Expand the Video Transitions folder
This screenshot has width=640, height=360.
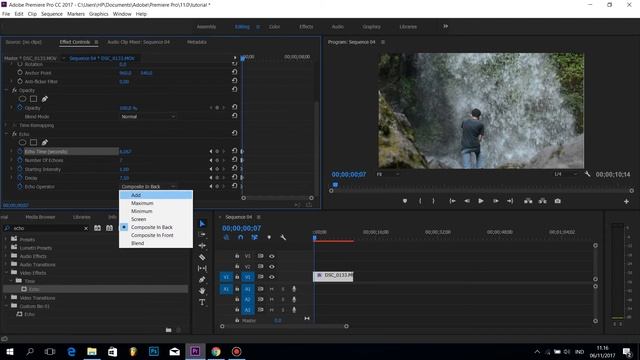click(6, 298)
